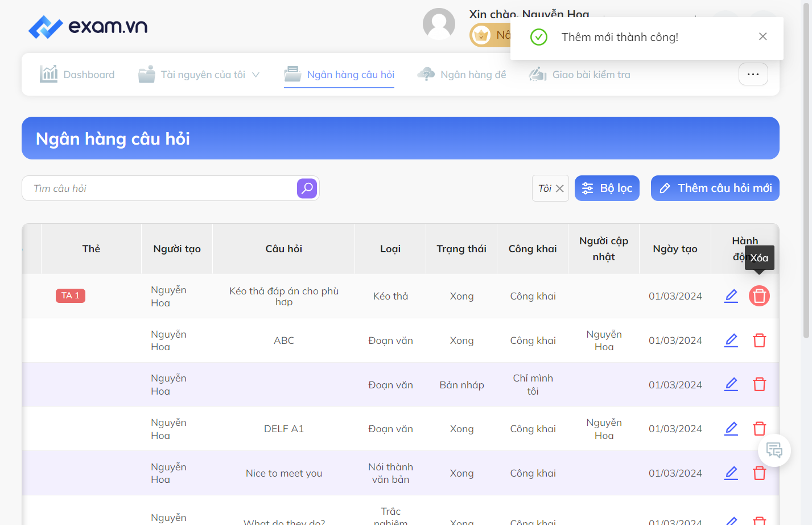Click the Nói thành văn bản type cell

pyautogui.click(x=390, y=473)
